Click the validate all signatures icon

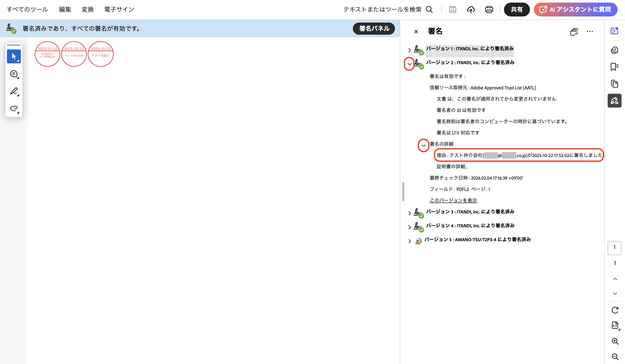click(574, 31)
